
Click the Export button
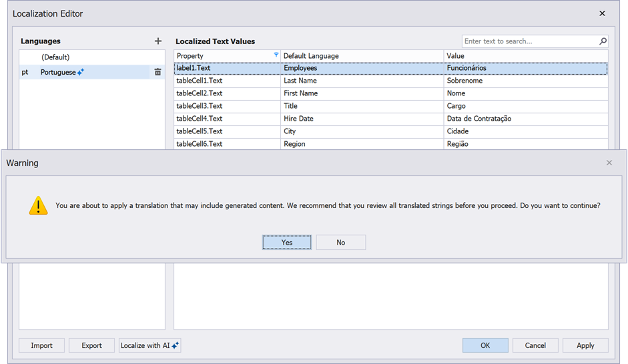[91, 345]
